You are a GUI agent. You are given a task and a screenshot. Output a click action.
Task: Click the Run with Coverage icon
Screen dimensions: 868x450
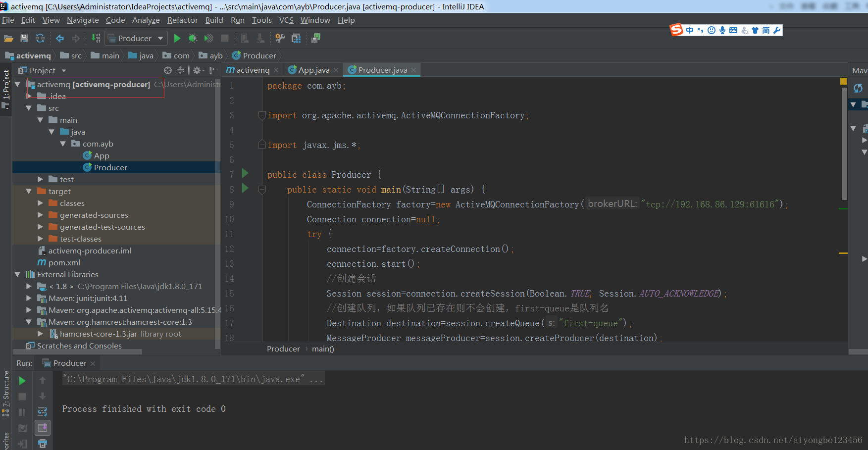click(x=209, y=38)
